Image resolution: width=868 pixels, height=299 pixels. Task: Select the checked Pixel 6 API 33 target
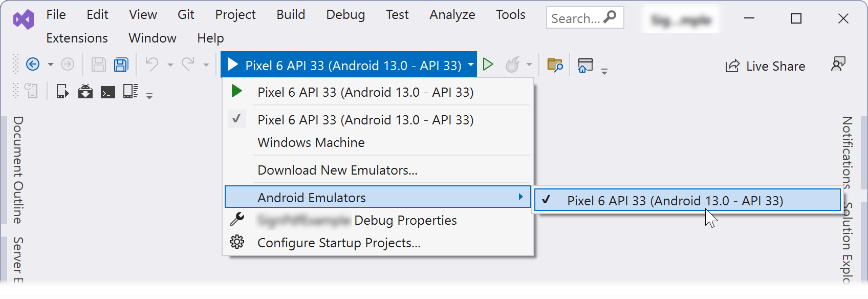365,120
